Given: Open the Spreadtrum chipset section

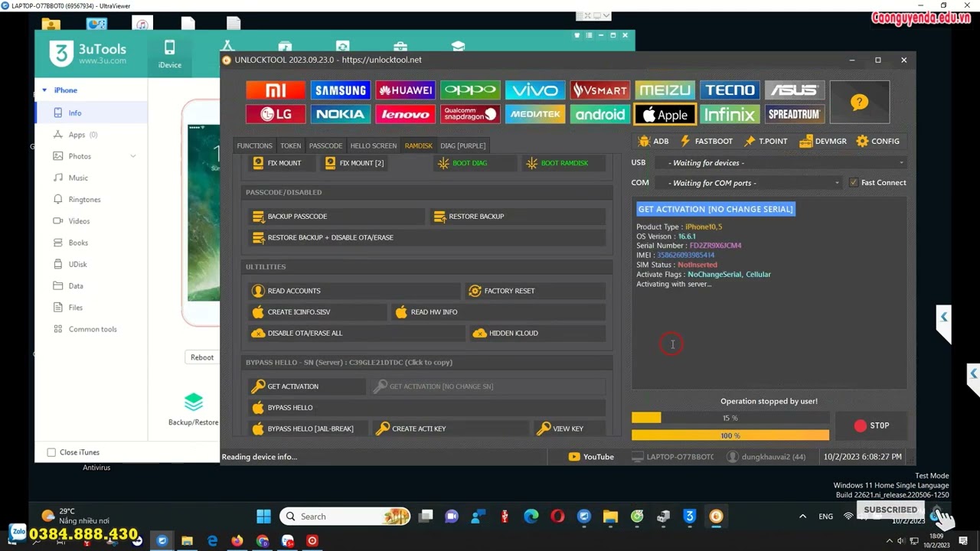Looking at the screenshot, I should (794, 115).
